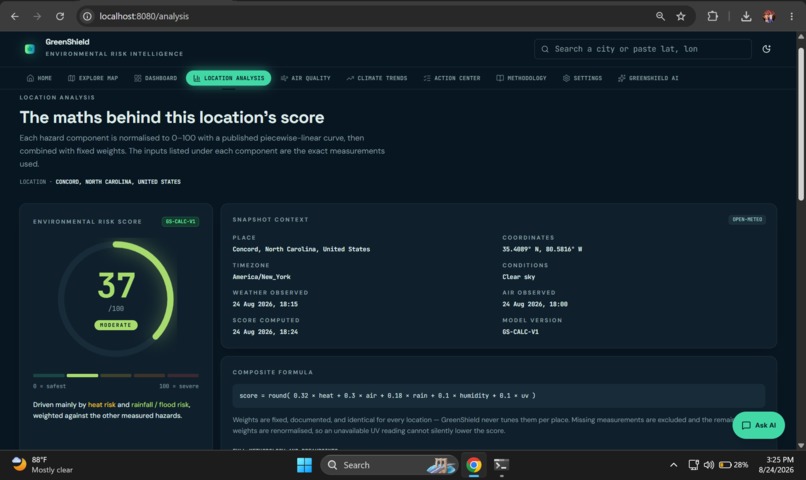Click the rainfall / flood risk text
Screen dimensions: 806x480
point(160,404)
